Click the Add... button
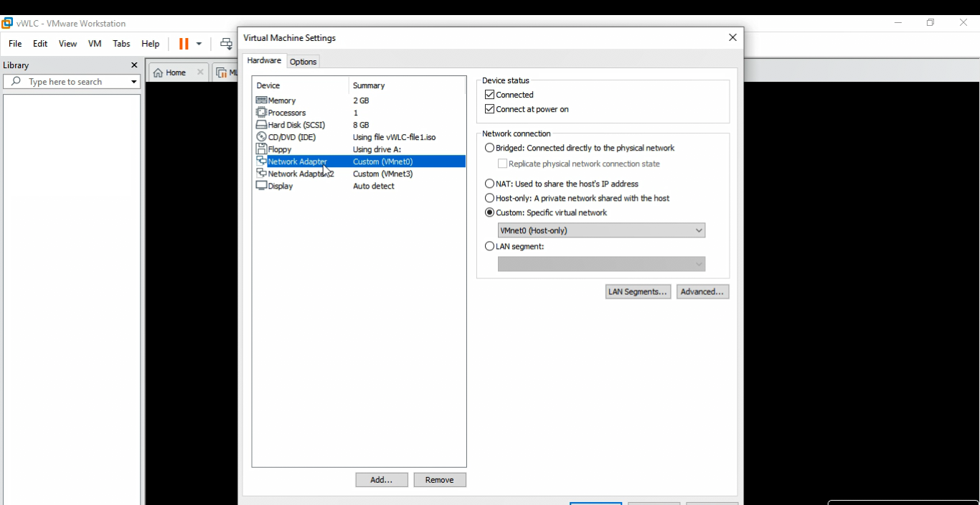Screen dimensions: 980x505 (382, 480)
